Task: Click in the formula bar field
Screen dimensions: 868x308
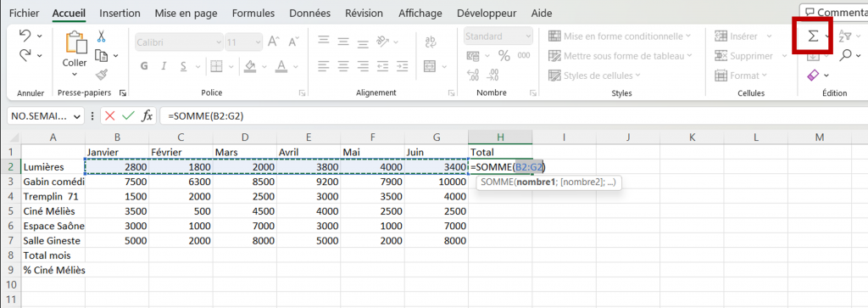Action: point(513,115)
